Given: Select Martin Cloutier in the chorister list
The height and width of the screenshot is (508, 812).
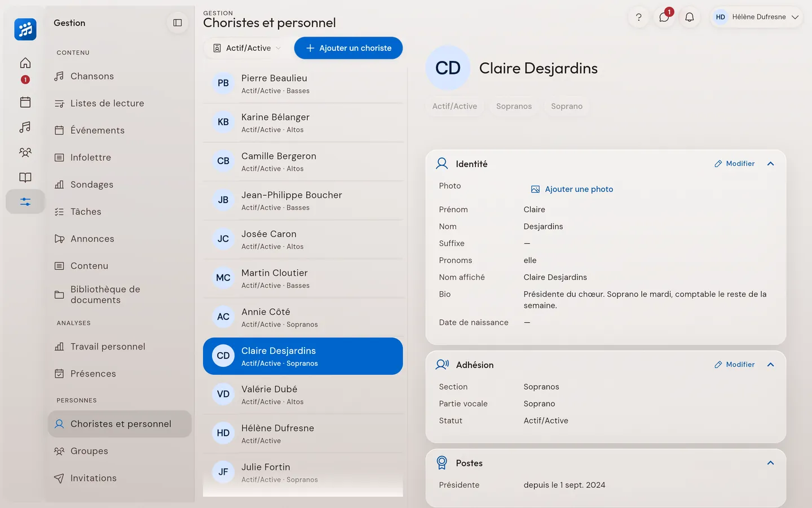Looking at the screenshot, I should pos(303,278).
